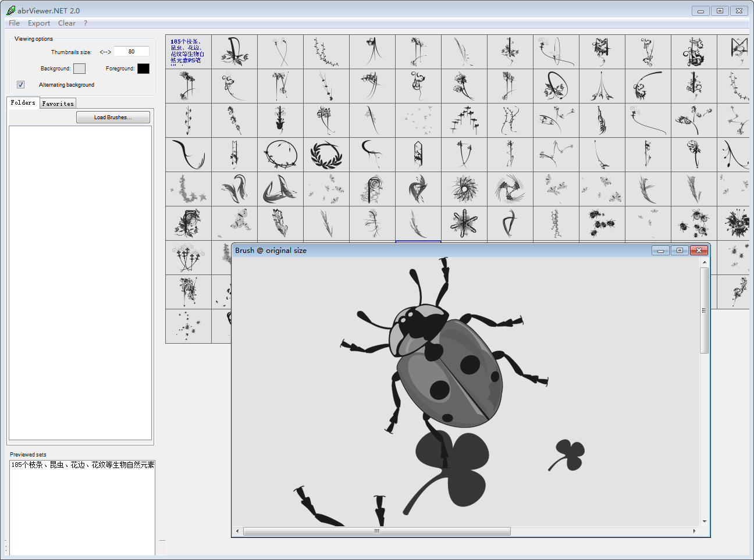Viewport: 754px width, 560px height.
Task: Select the blue-highlighted feather brush thumbnail
Action: (x=418, y=223)
